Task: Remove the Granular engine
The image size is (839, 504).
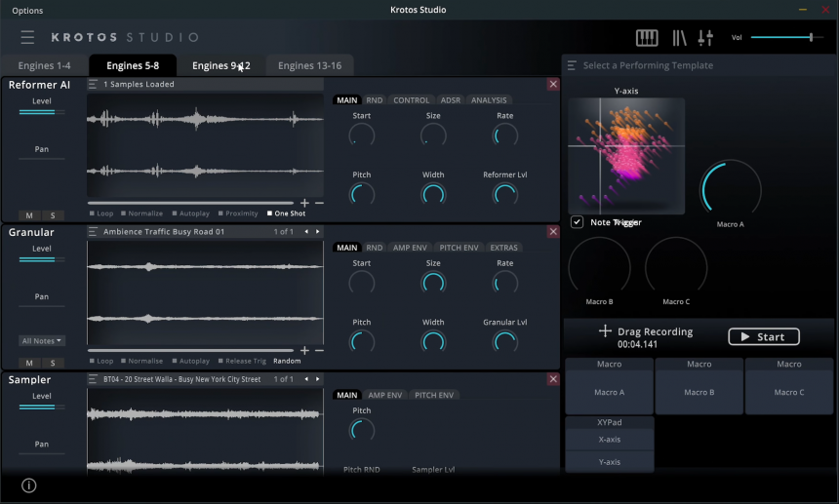Action: tap(553, 231)
